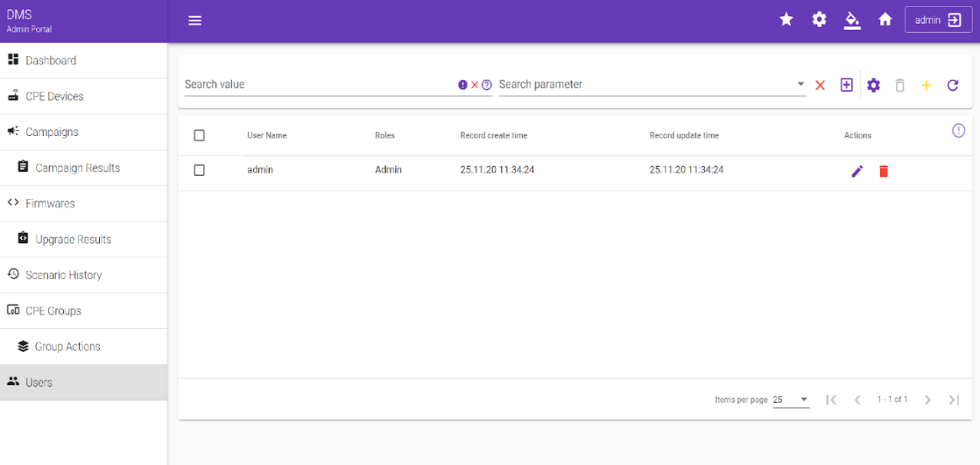980x465 pixels.
Task: Check the admin row checkbox
Action: (x=199, y=170)
